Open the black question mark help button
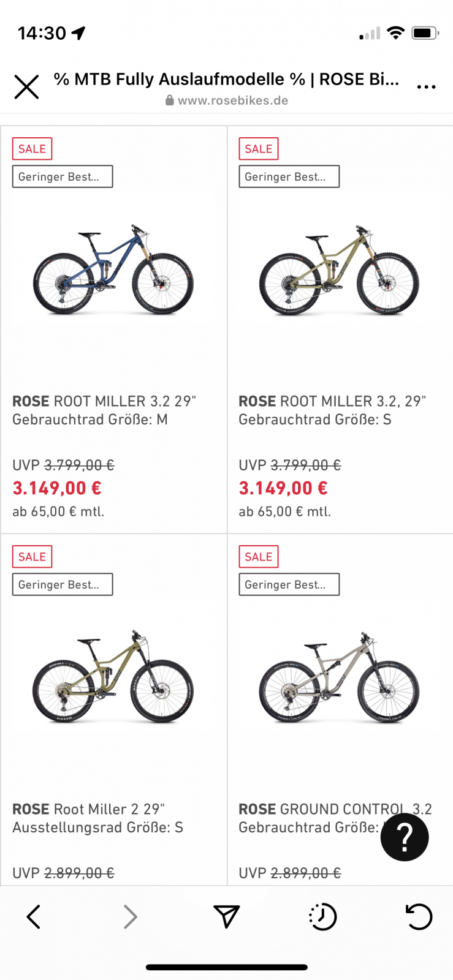The image size is (453, 980). [x=405, y=837]
